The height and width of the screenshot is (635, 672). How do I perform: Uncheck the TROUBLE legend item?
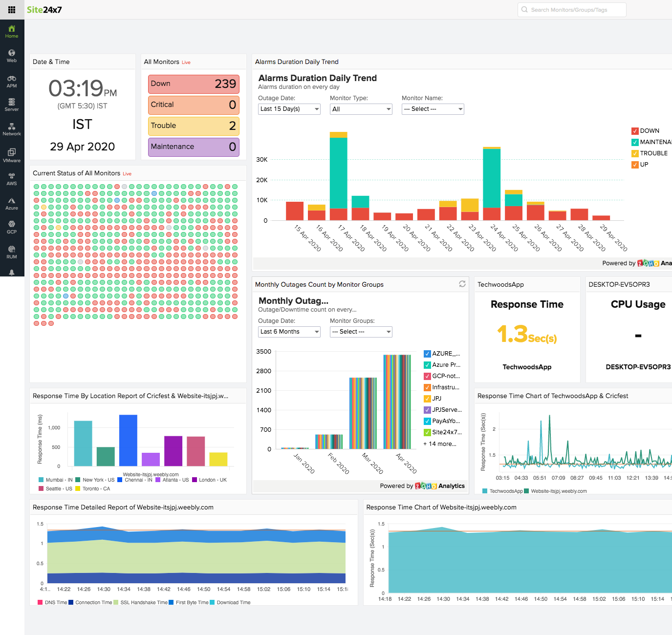pyautogui.click(x=634, y=153)
